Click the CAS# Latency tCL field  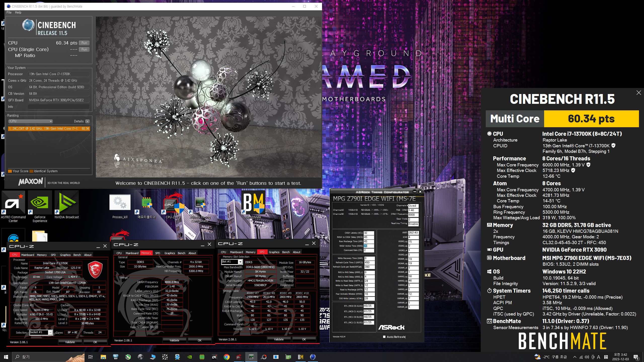369,233
